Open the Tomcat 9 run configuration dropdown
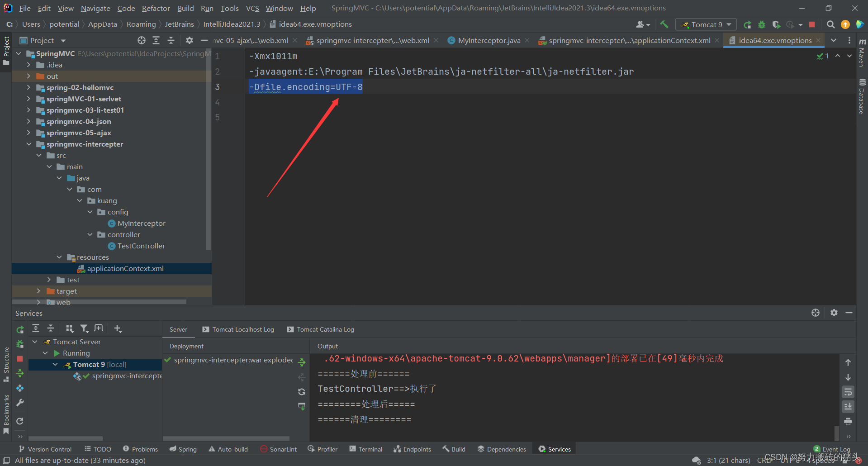 706,24
